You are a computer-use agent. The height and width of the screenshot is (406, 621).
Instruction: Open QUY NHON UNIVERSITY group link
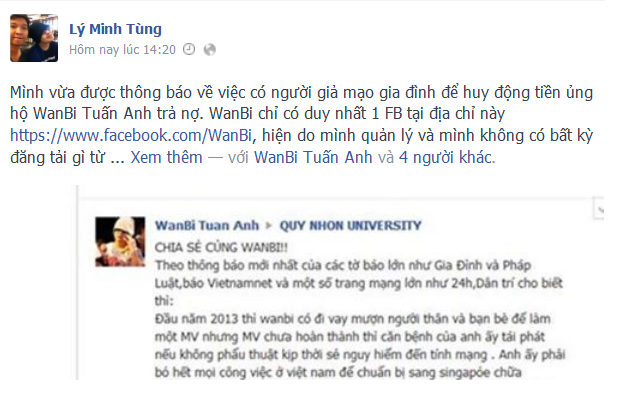[x=351, y=225]
